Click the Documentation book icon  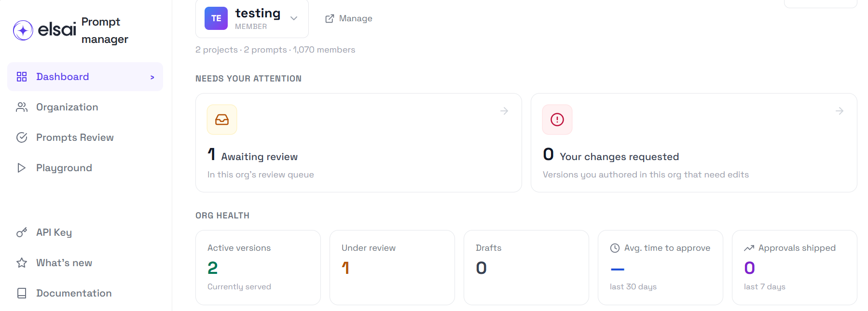pos(22,293)
